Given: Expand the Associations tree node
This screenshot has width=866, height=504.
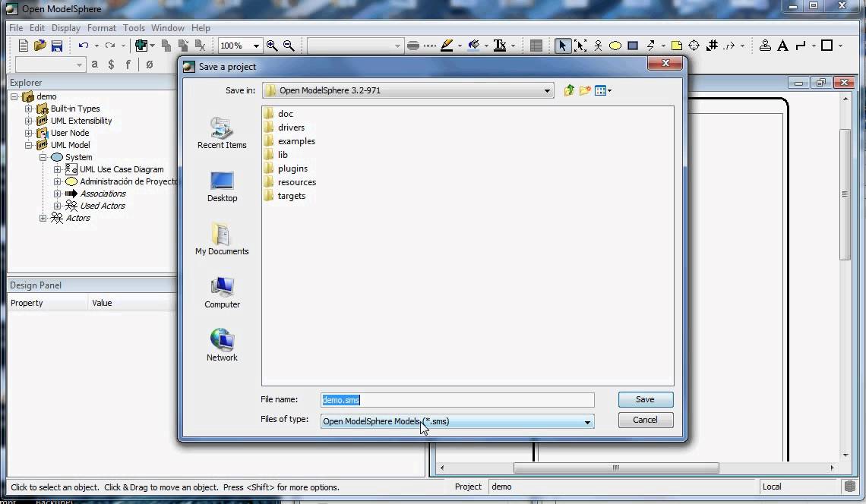Looking at the screenshot, I should 57,194.
